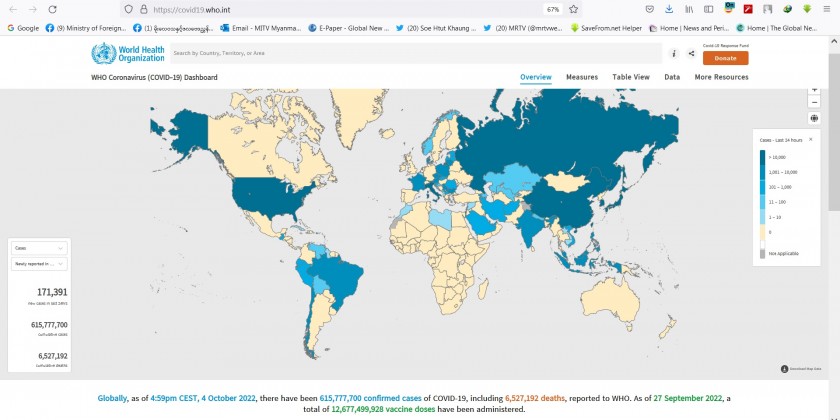Screen dimensions: 840x420
Task: Open the Google bookmark in bookmarks bar
Action: tap(22, 28)
